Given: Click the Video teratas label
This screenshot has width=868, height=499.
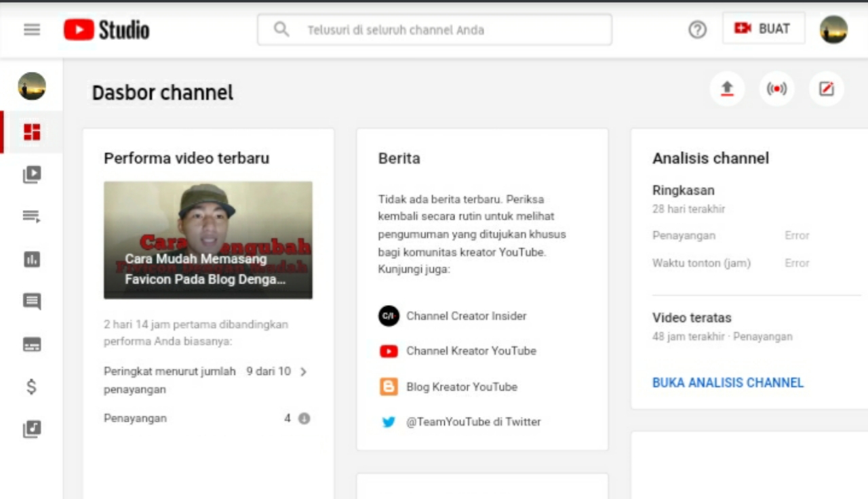Looking at the screenshot, I should click(x=692, y=317).
